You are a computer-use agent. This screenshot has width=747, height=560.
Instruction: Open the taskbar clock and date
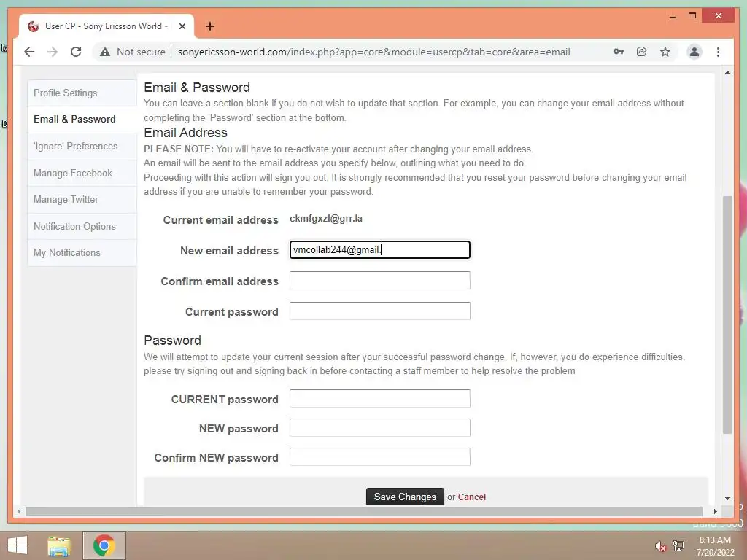click(x=715, y=546)
